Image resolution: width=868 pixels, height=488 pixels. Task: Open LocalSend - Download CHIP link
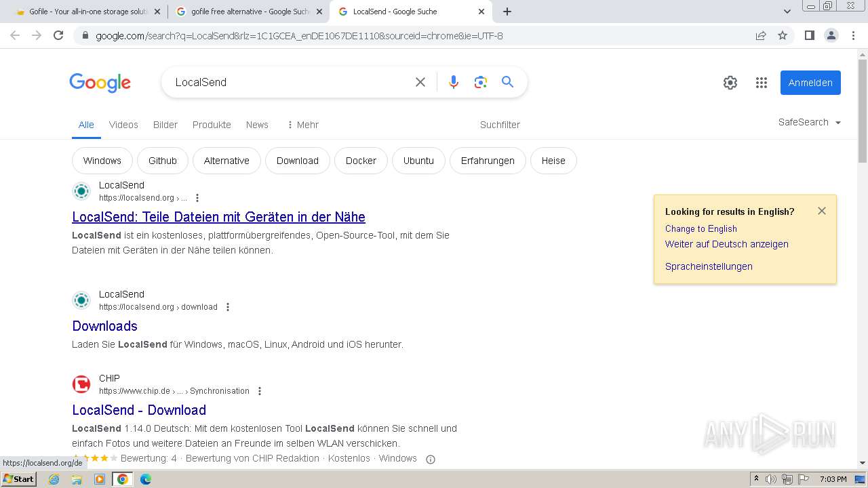139,410
